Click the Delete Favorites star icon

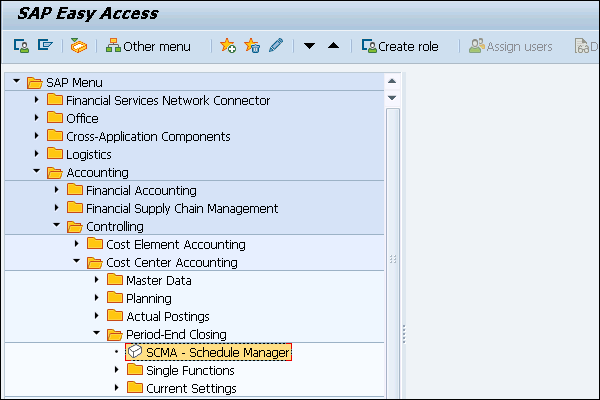click(252, 46)
